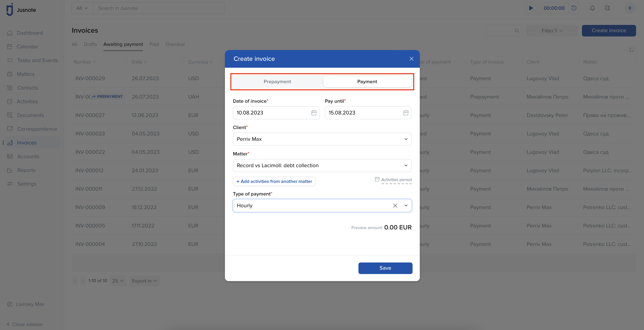The width and height of the screenshot is (644, 330).
Task: Click the plus quick-add icon
Action: pyautogui.click(x=630, y=8)
